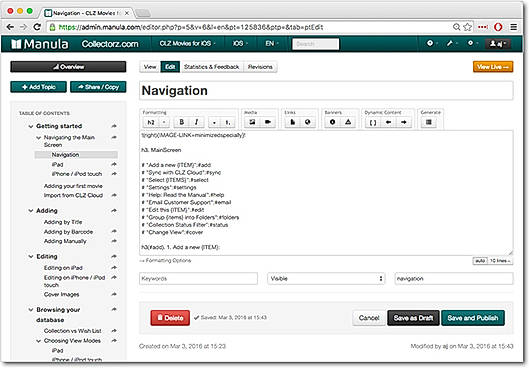This screenshot has height=368, width=529.
Task: Insert a numbered list item
Action: pos(228,122)
